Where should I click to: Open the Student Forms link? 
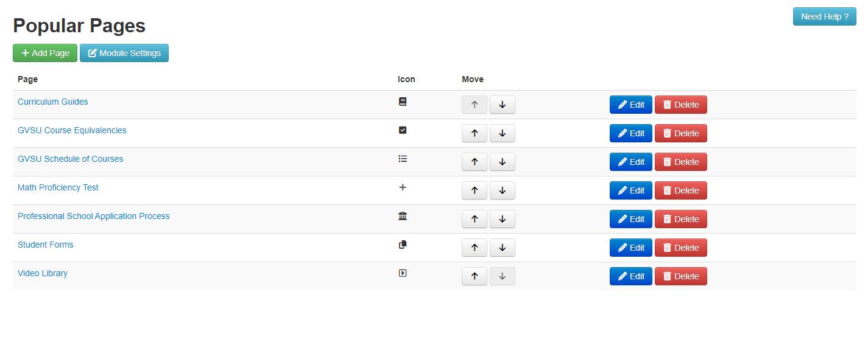pos(46,245)
